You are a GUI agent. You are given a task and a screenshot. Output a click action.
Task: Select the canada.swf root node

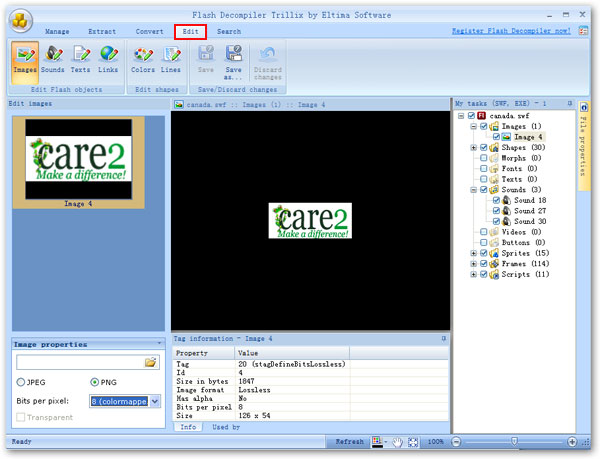click(509, 116)
